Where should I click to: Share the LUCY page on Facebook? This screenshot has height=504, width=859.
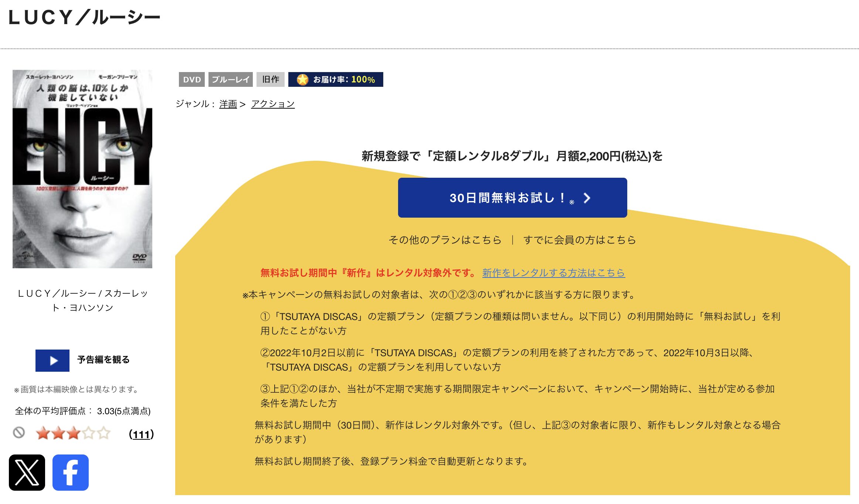tap(71, 472)
